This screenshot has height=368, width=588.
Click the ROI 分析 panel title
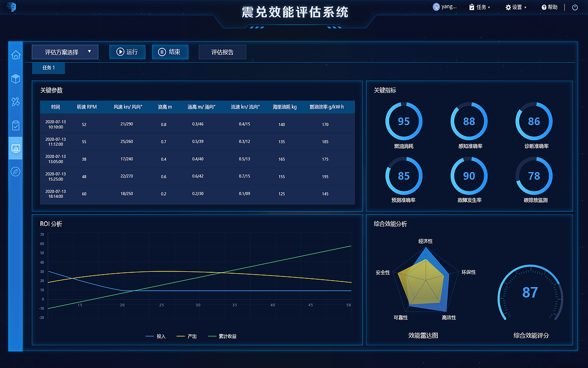(x=51, y=224)
